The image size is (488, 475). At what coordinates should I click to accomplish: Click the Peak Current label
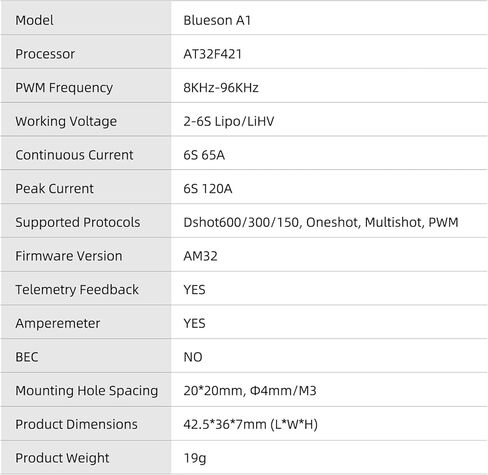[54, 189]
